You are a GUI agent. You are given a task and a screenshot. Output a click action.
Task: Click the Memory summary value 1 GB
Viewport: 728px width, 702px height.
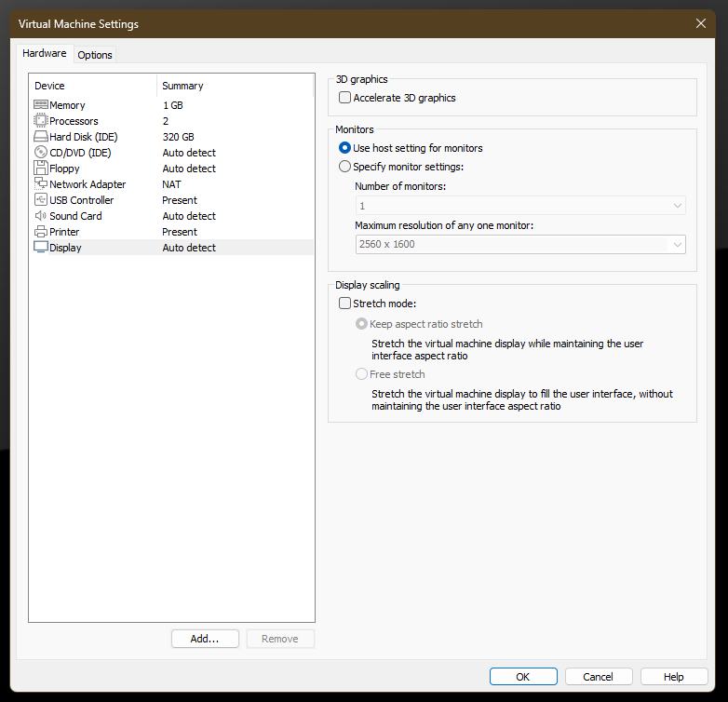pyautogui.click(x=173, y=105)
